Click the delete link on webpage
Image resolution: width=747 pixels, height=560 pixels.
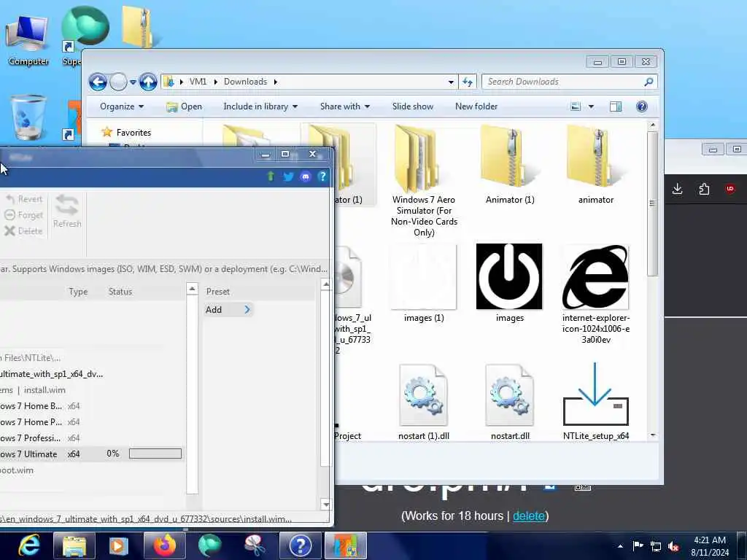coord(528,516)
